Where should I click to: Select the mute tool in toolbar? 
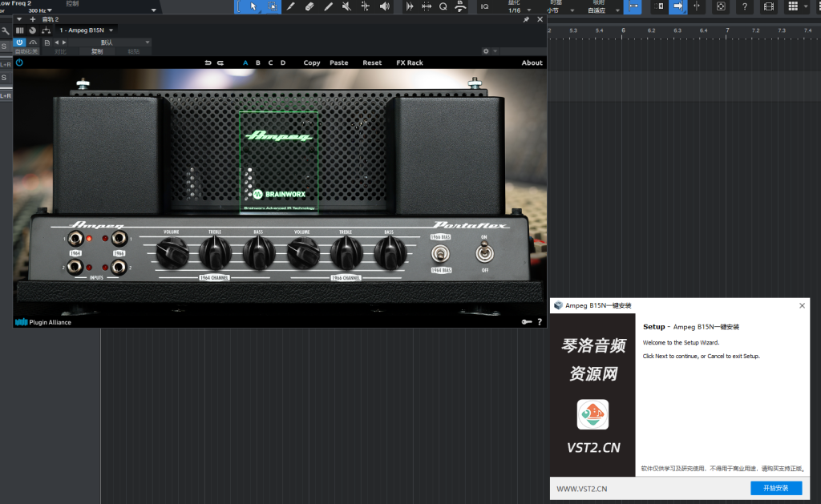(347, 6)
